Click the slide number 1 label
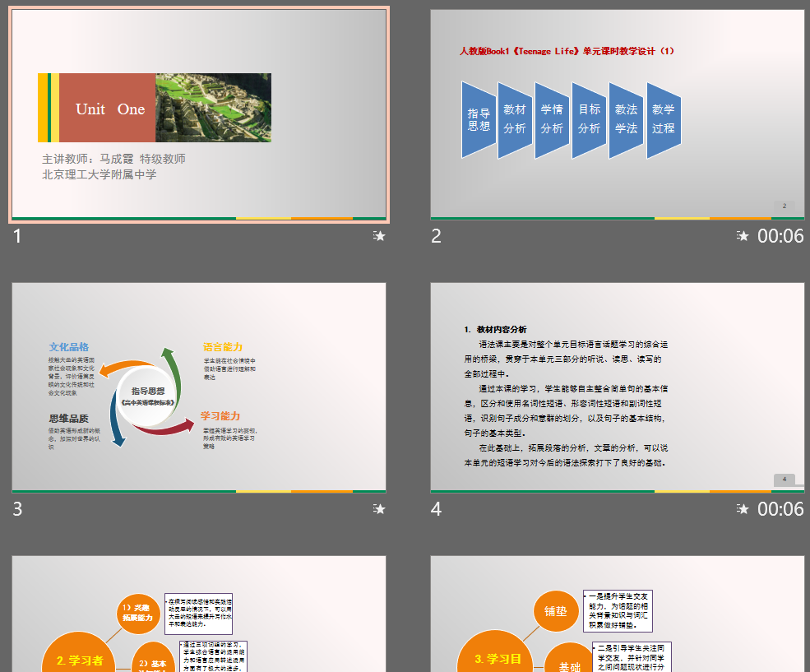The height and width of the screenshot is (672, 810). pos(17,236)
